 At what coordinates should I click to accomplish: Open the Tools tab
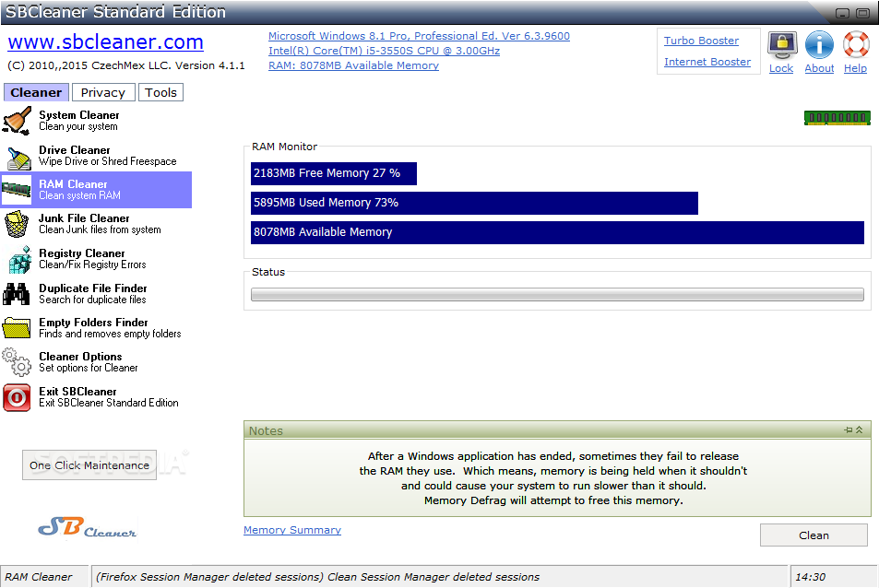click(160, 92)
